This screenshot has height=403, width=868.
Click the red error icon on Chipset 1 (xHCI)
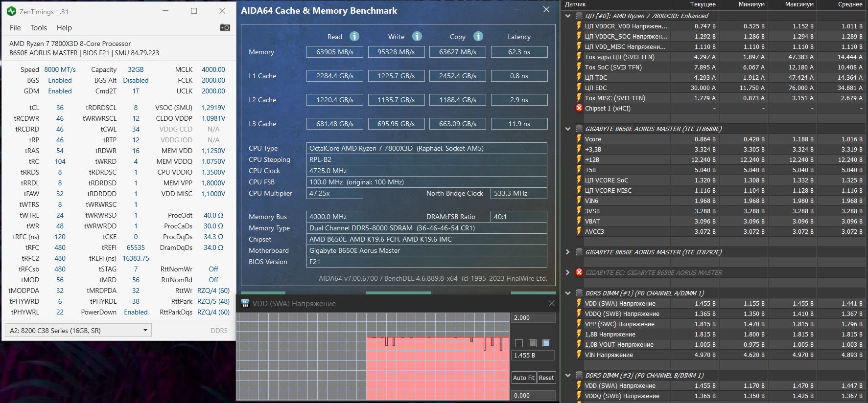coord(579,108)
